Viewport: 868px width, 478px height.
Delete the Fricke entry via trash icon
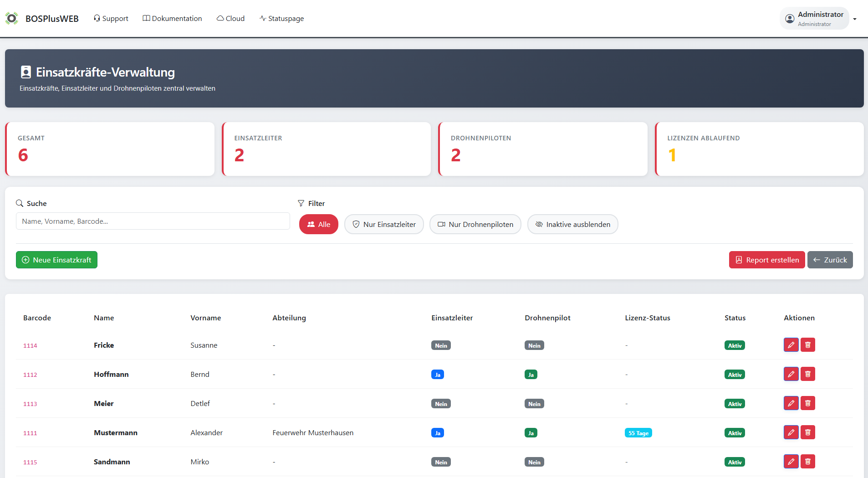click(807, 345)
